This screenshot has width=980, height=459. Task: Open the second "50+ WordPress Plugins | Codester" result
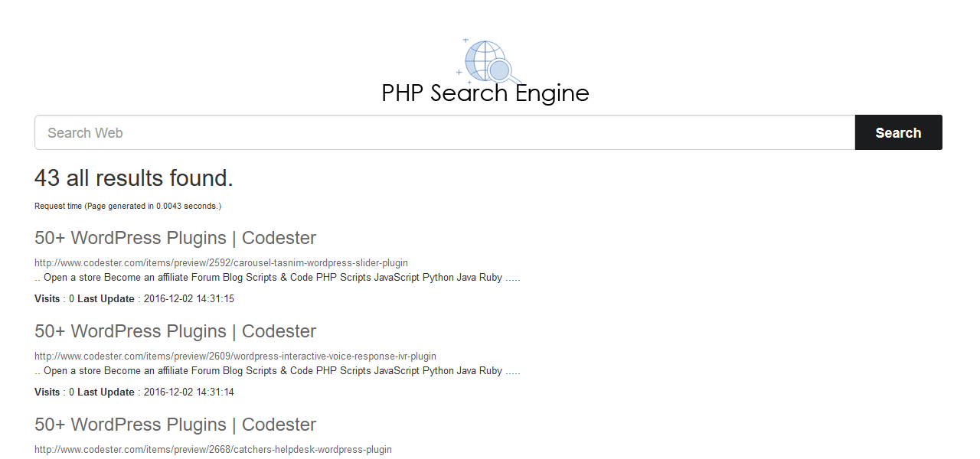pyautogui.click(x=174, y=331)
